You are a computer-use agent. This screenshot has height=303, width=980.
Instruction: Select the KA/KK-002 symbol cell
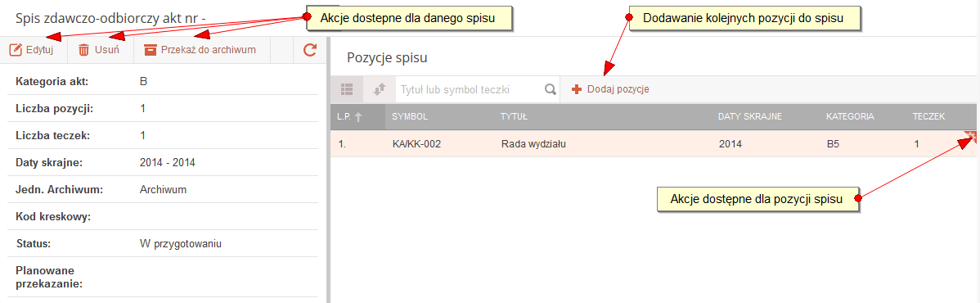pyautogui.click(x=417, y=144)
